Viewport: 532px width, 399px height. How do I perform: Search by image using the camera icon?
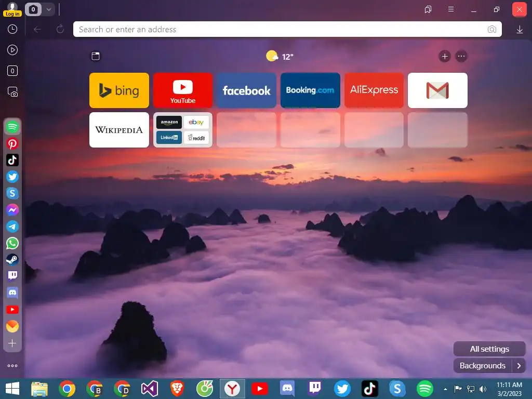point(491,30)
